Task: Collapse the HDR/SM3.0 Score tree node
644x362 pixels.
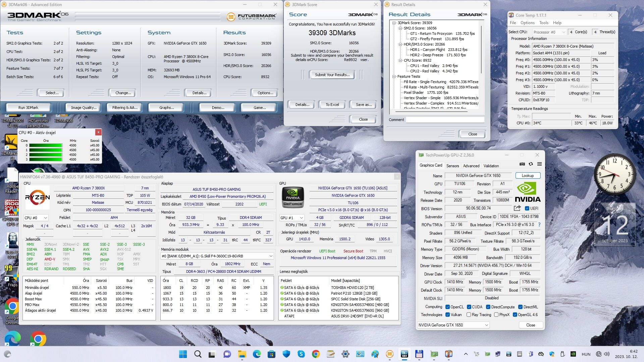Action: click(400, 44)
